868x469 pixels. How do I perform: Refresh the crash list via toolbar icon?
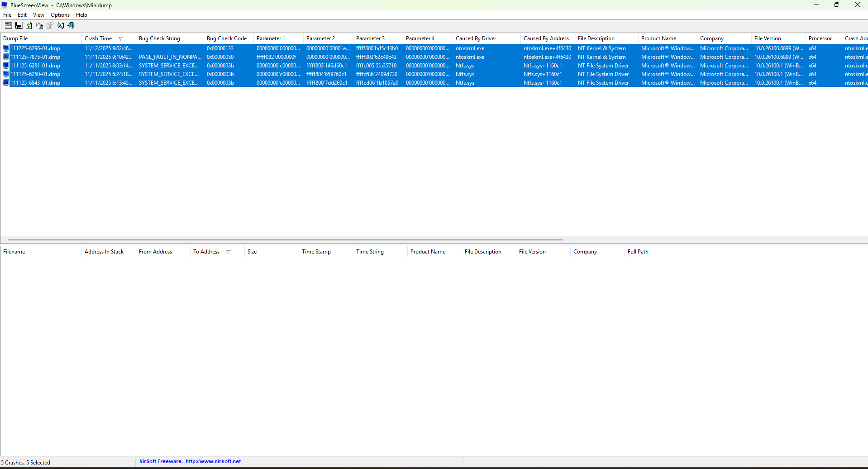[29, 26]
